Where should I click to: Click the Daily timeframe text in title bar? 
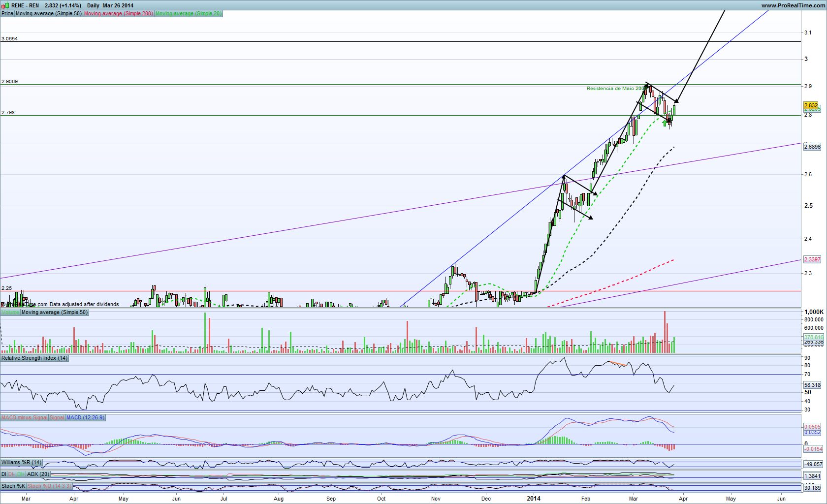[94, 6]
